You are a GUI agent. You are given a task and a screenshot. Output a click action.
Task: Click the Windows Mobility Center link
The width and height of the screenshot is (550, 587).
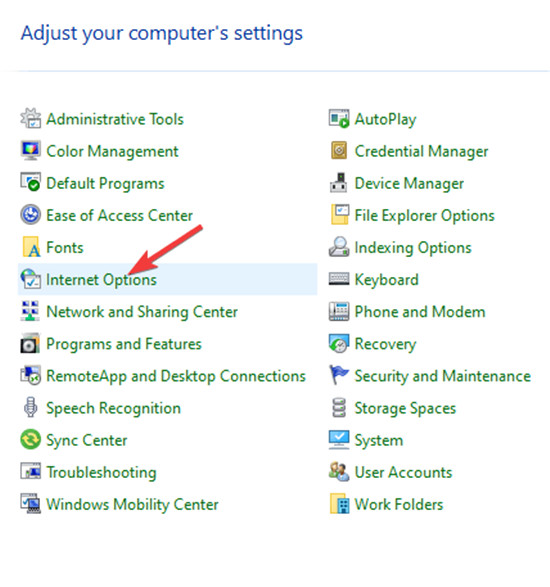point(133,505)
